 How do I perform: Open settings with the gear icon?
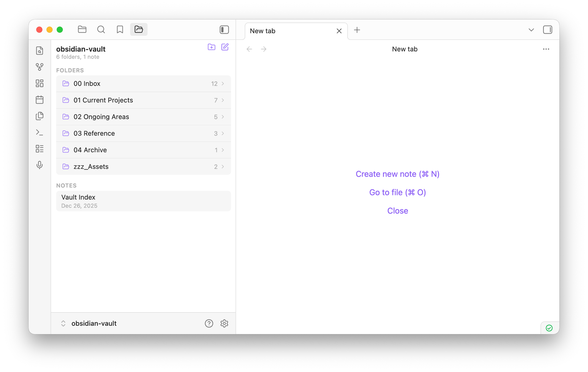[224, 323]
